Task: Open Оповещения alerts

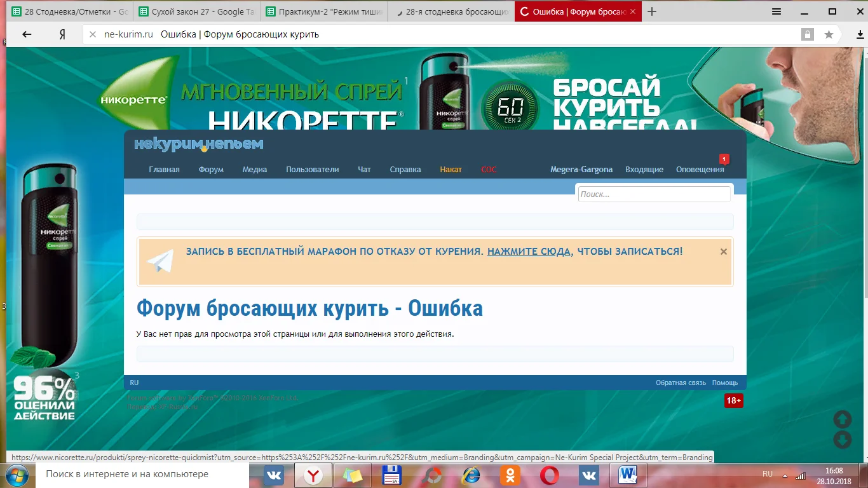Action: click(700, 170)
